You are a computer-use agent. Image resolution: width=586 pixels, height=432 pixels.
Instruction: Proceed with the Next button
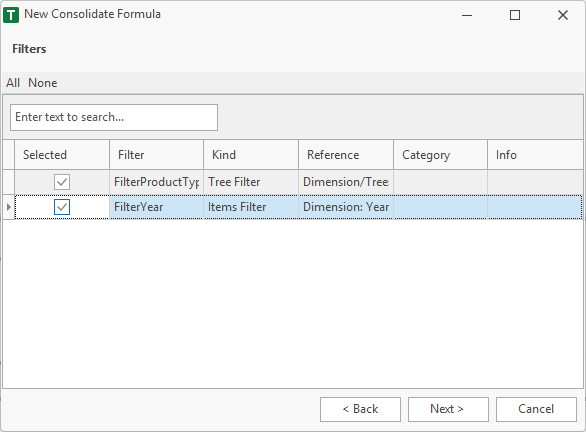pyautogui.click(x=448, y=409)
